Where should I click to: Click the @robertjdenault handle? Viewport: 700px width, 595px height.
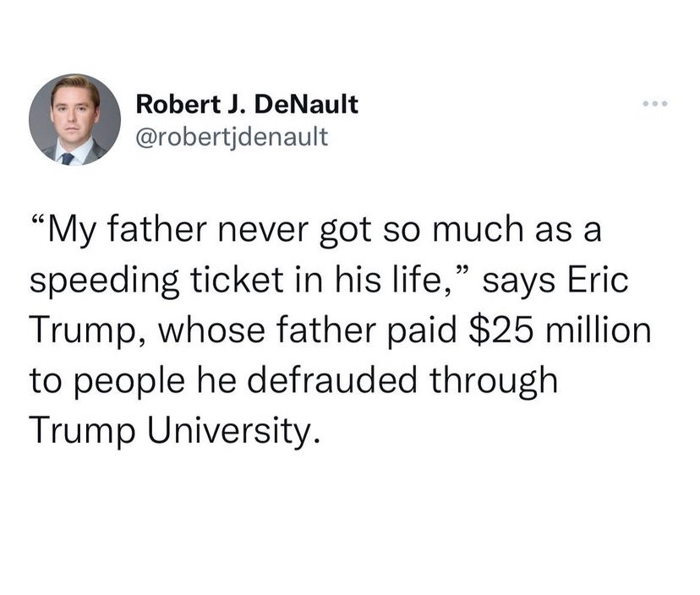click(231, 134)
